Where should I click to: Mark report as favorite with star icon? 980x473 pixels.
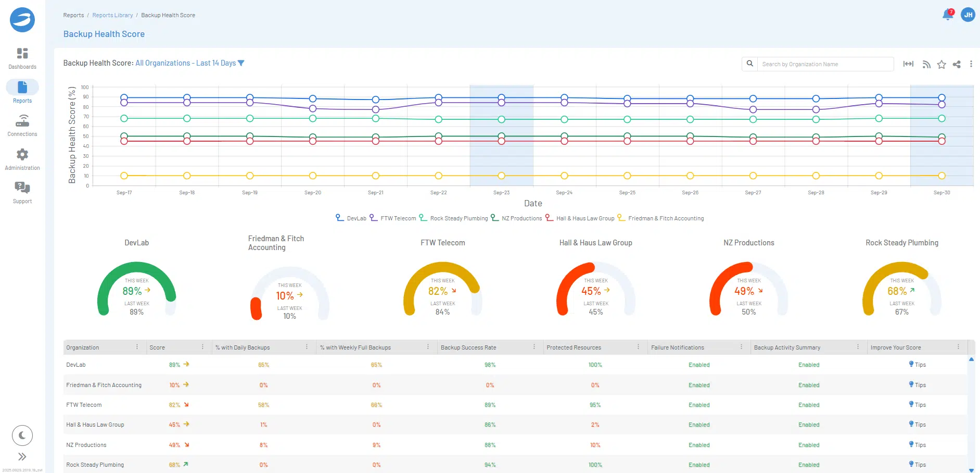pyautogui.click(x=941, y=64)
